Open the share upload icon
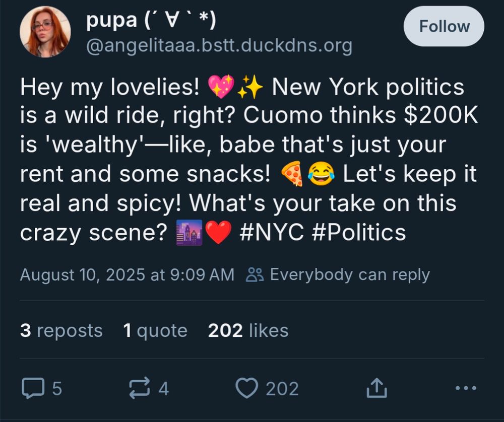 [376, 388]
